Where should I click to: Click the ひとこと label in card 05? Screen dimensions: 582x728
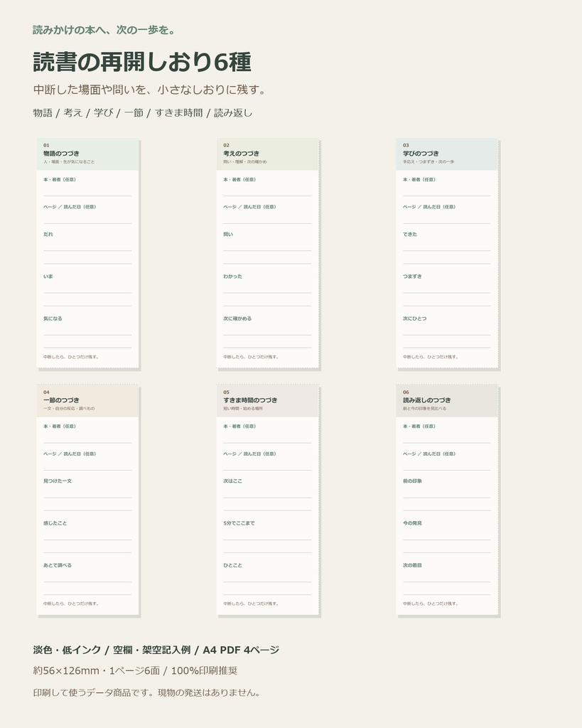(x=232, y=565)
